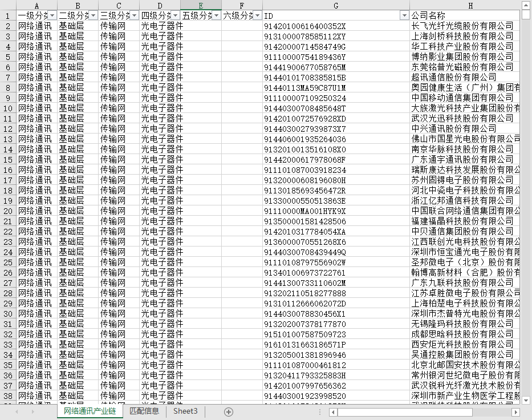Select cell 南京华脉科技股份有限公司
532x420 pixels.
point(465,149)
